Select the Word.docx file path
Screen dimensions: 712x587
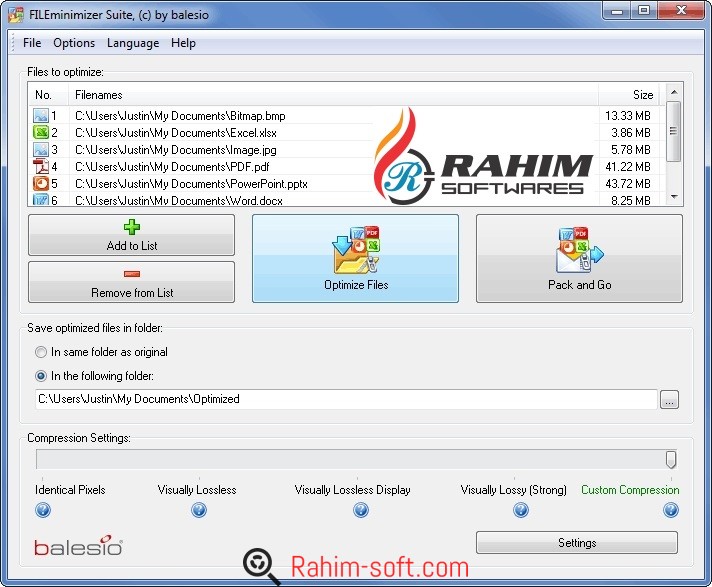(179, 200)
